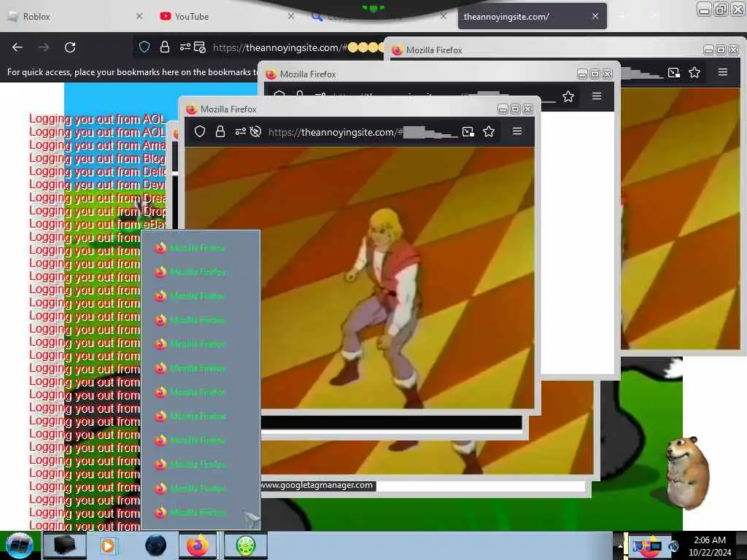The height and width of the screenshot is (560, 747).
Task: Click the forward arrow in main Firefox window
Action: pyautogui.click(x=44, y=47)
